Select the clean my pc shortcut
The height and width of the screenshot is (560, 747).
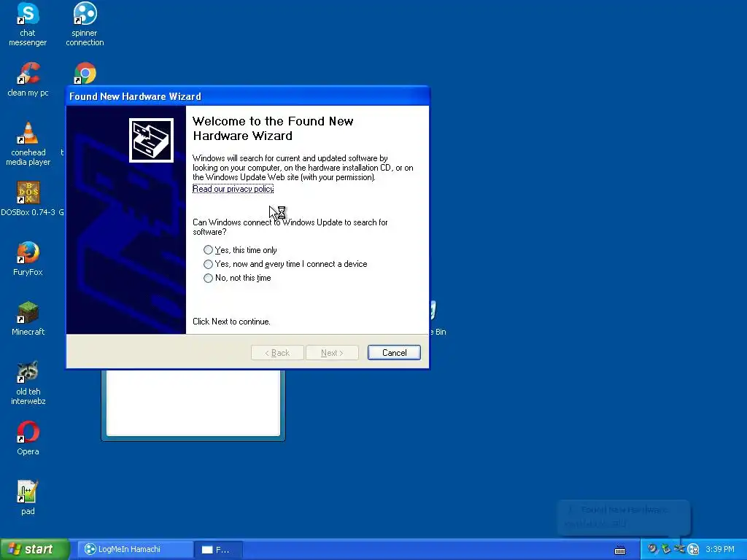[28, 79]
